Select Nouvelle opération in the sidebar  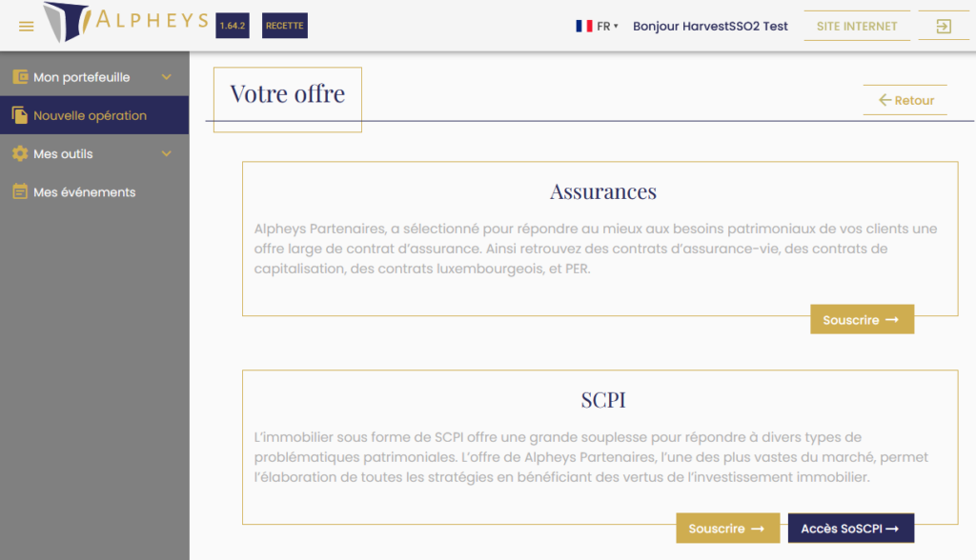tap(90, 115)
